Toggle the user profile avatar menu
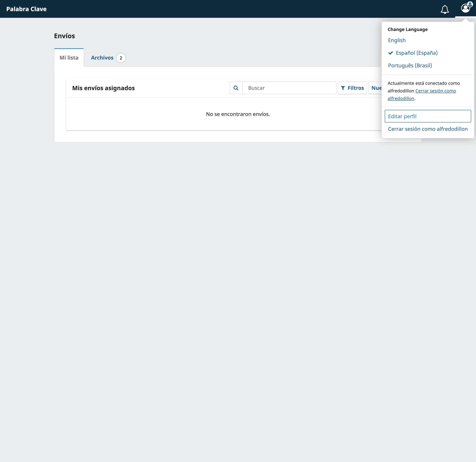Image resolution: width=476 pixels, height=462 pixels. click(x=466, y=8)
